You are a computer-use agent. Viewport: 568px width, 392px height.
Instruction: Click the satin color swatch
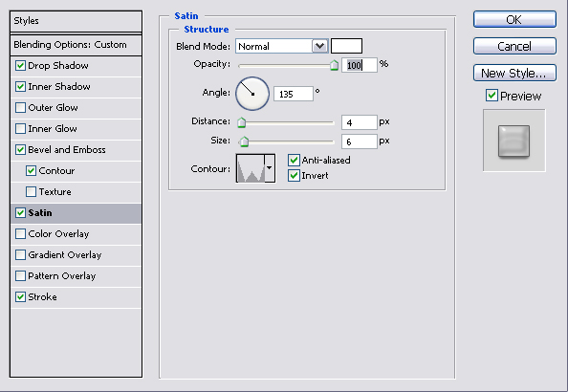[346, 46]
